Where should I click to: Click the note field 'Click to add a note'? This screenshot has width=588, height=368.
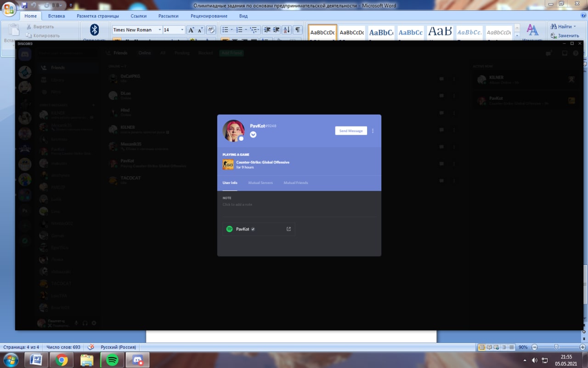click(x=237, y=204)
